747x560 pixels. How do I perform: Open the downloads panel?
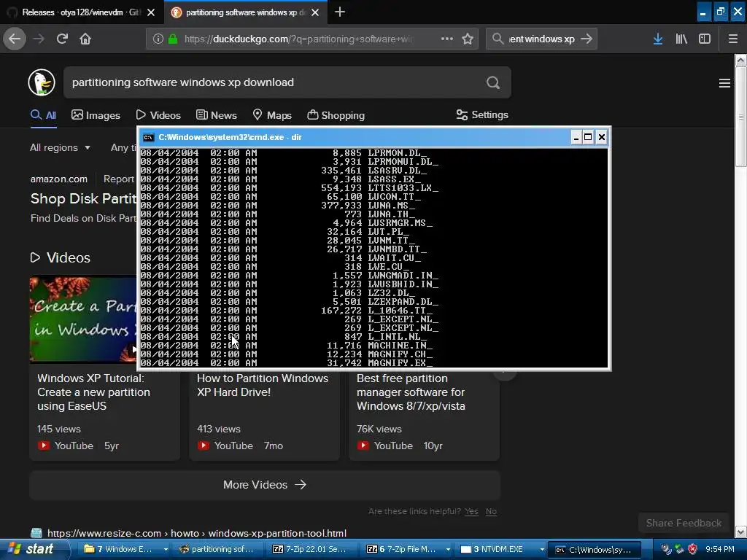658,39
